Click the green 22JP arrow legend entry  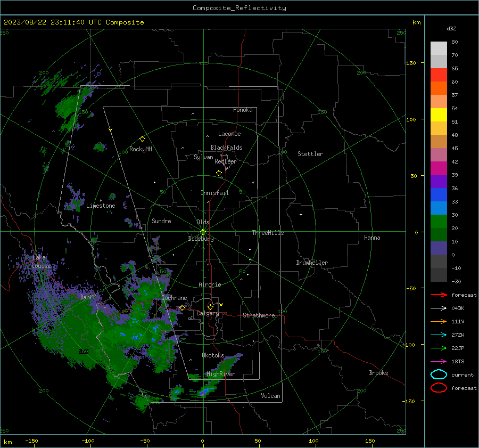[x=439, y=348]
